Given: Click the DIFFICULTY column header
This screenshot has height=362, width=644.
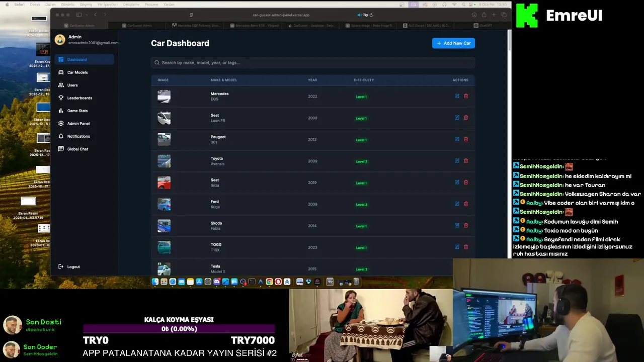Looking at the screenshot, I should tap(364, 80).
